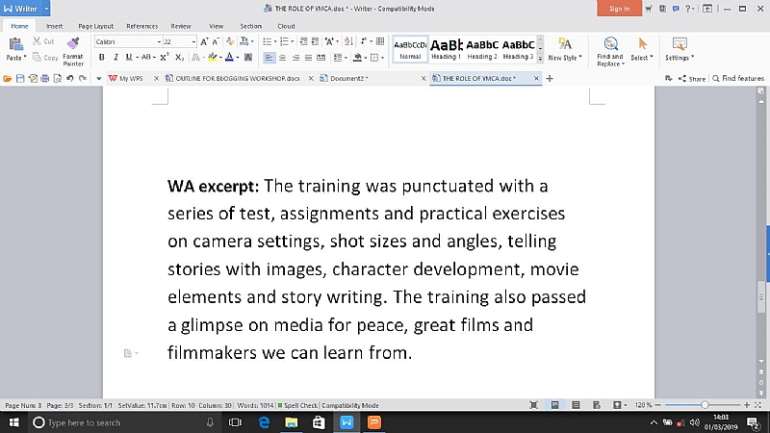Increase font size with grow font icon

[204, 42]
